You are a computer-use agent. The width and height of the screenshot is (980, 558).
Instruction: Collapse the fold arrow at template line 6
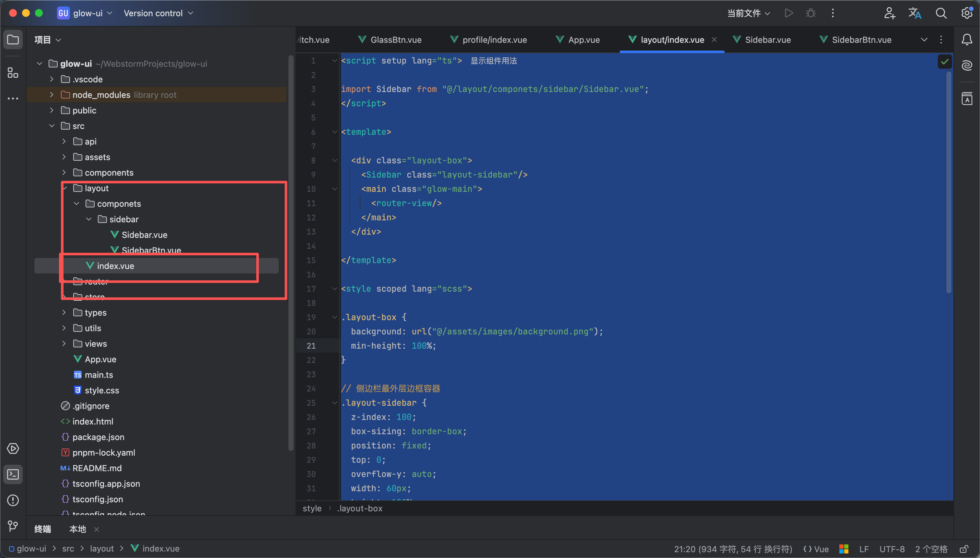point(334,132)
